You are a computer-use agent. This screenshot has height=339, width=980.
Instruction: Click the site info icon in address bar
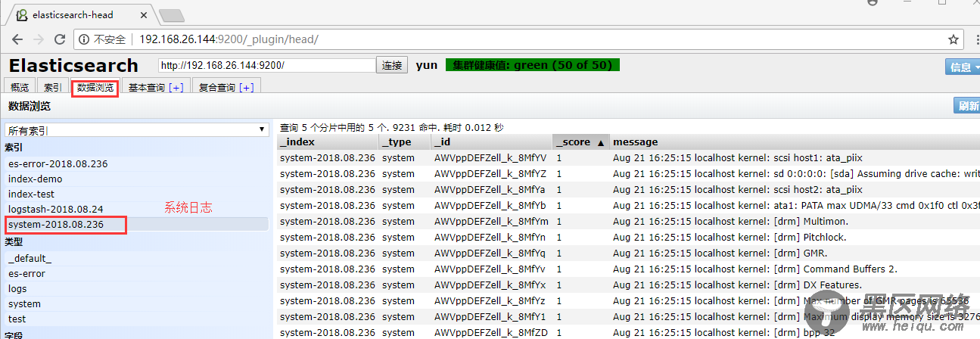click(85, 39)
